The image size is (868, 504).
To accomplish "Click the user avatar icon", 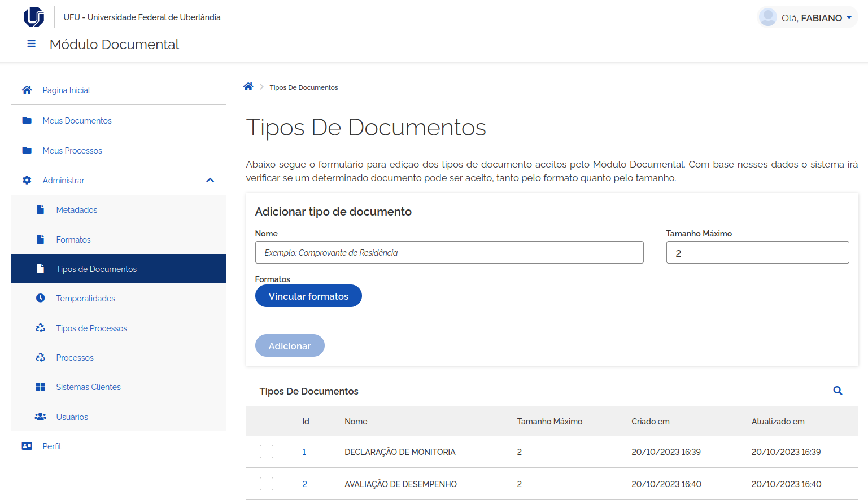I will (768, 17).
